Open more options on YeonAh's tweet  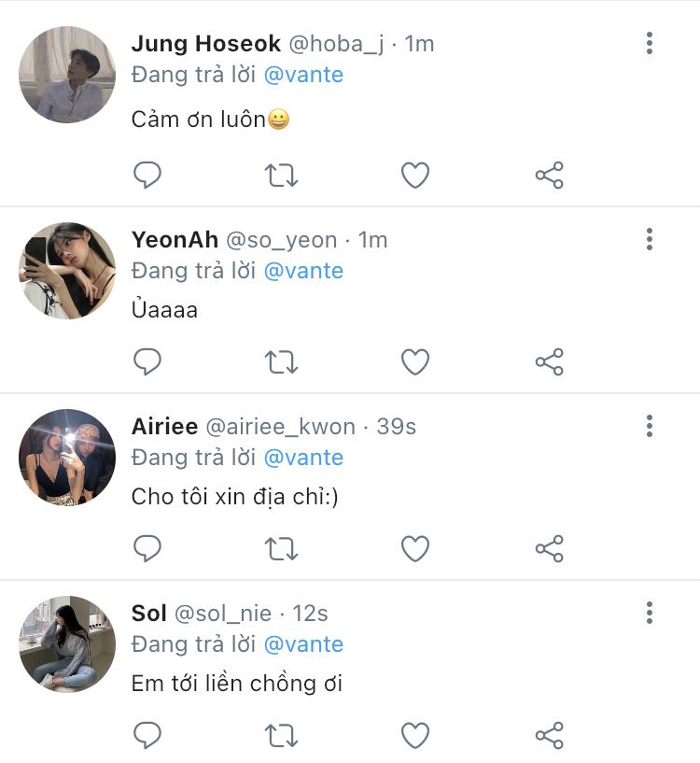click(x=650, y=239)
